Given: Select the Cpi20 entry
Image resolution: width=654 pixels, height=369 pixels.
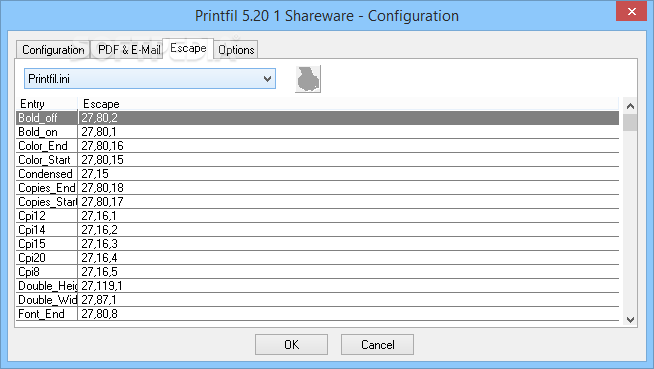Looking at the screenshot, I should coord(47,258).
